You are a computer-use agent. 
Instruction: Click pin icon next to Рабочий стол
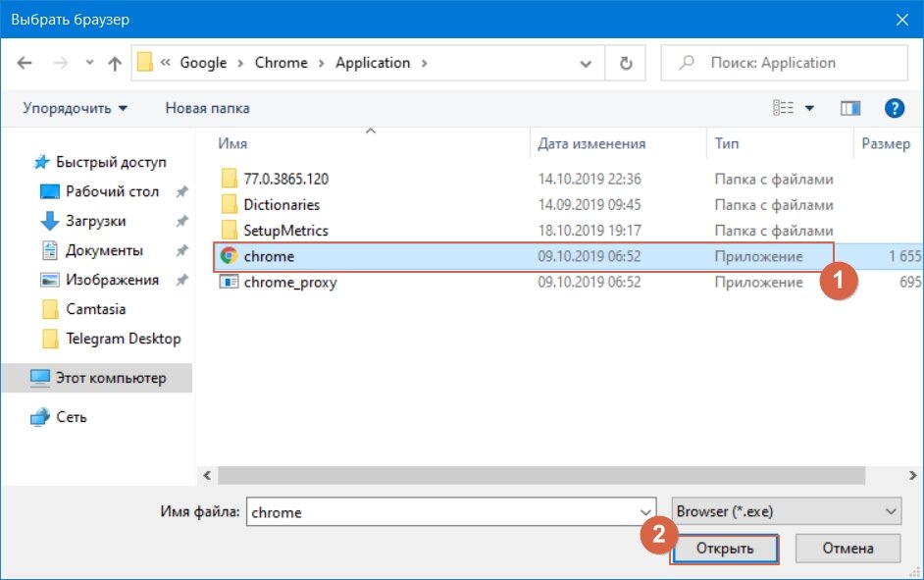(x=182, y=191)
